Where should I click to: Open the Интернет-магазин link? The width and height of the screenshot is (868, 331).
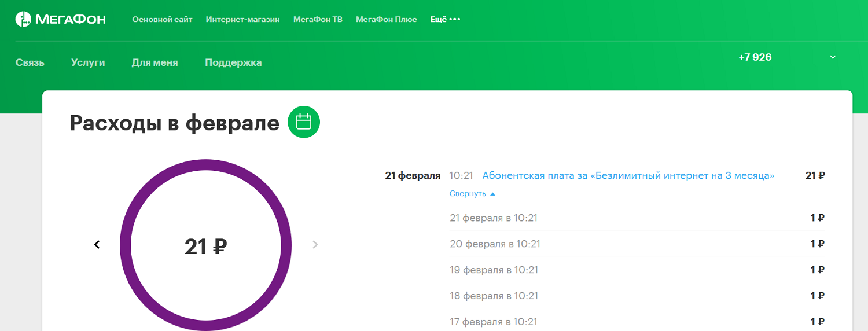coord(242,20)
